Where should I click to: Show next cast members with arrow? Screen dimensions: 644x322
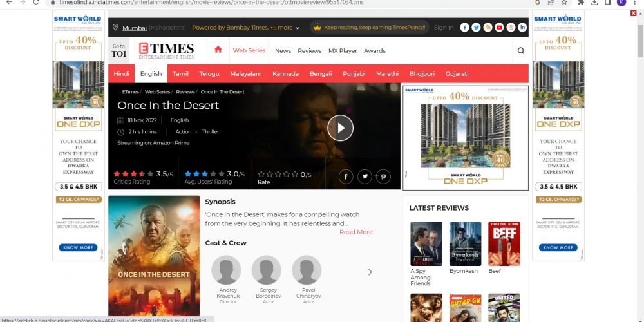pyautogui.click(x=370, y=272)
